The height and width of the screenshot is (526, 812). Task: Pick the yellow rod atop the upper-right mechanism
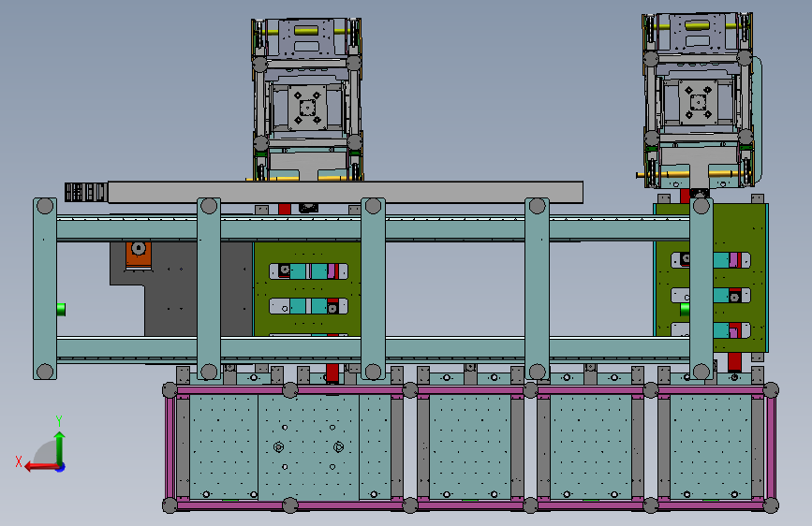697,25
